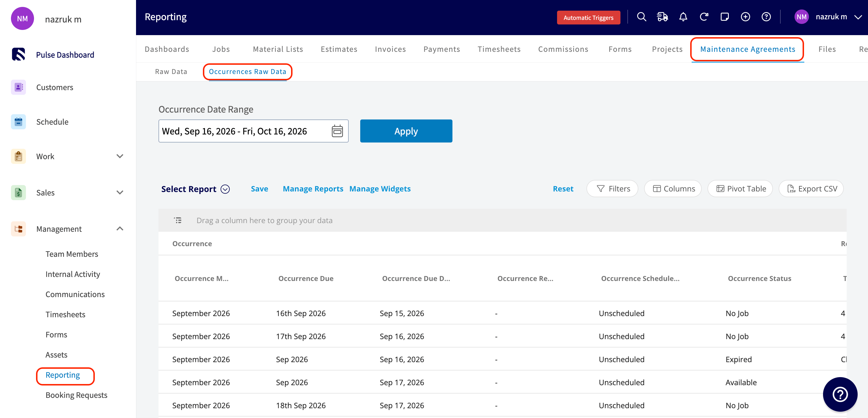Click Reset link

pyautogui.click(x=563, y=189)
